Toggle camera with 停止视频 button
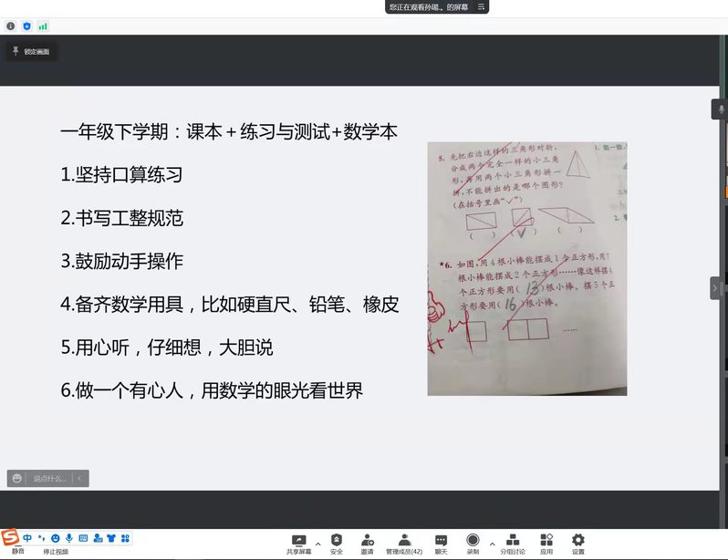This screenshot has width=728, height=560. point(56,550)
